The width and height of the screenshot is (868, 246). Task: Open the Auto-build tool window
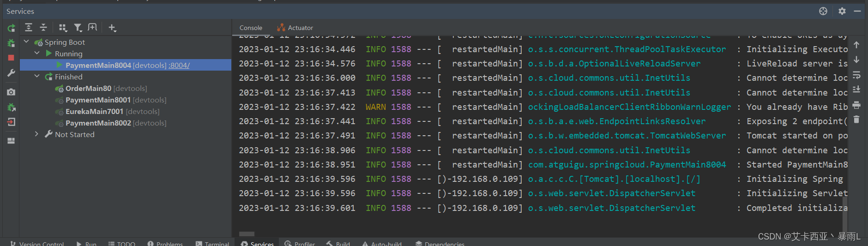pos(381,243)
